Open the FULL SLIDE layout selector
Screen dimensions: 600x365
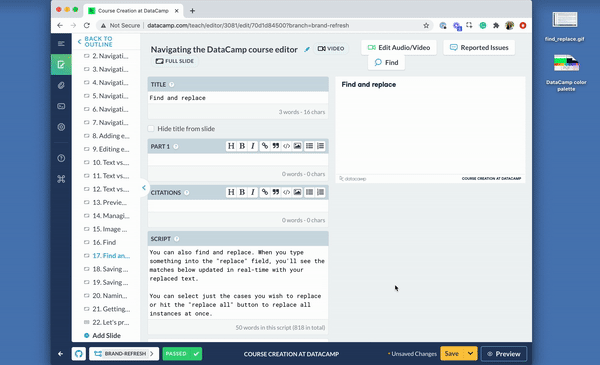point(175,61)
